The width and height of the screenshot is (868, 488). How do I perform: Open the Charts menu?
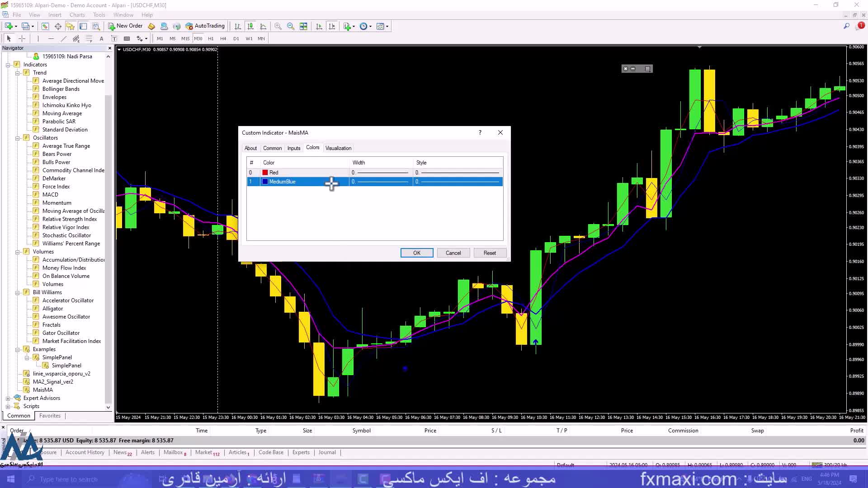pos(77,14)
